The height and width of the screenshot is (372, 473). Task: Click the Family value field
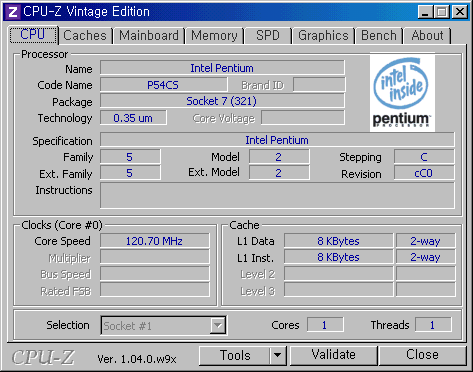[x=130, y=157]
